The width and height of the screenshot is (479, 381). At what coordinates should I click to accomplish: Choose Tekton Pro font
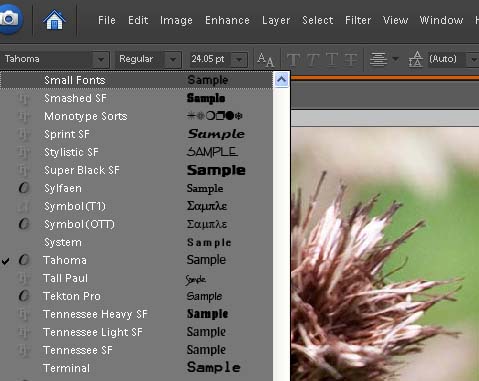(x=136, y=296)
